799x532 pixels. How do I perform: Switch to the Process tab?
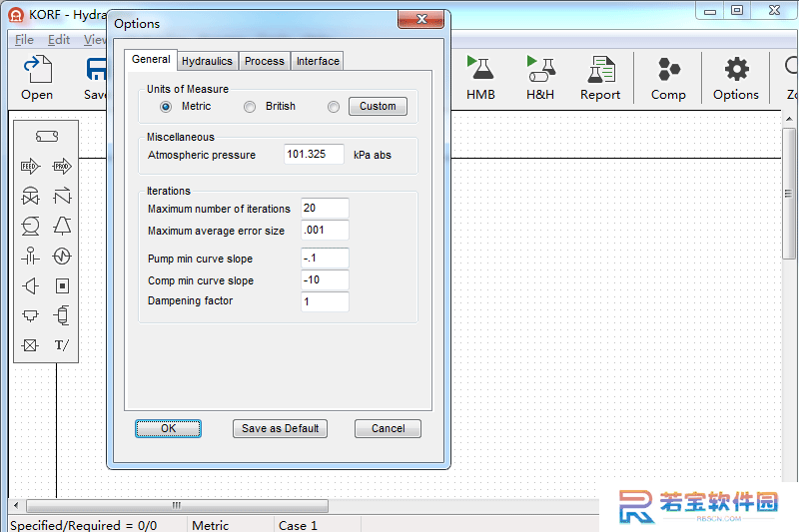(x=265, y=61)
